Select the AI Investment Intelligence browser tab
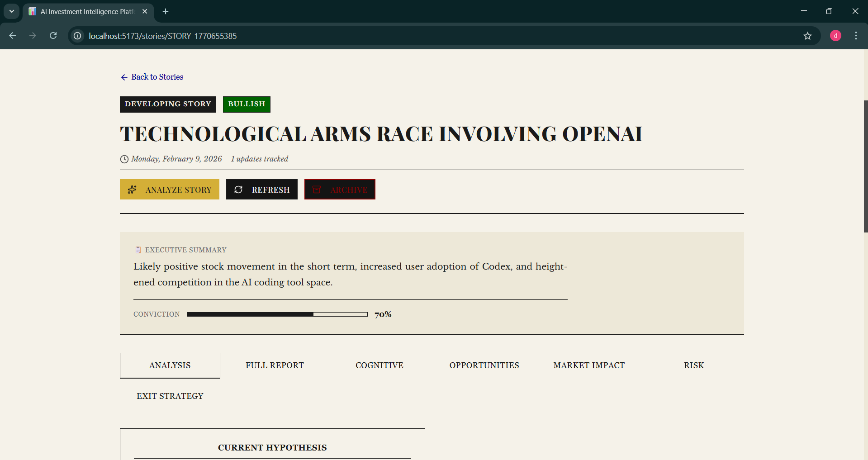 (x=89, y=12)
